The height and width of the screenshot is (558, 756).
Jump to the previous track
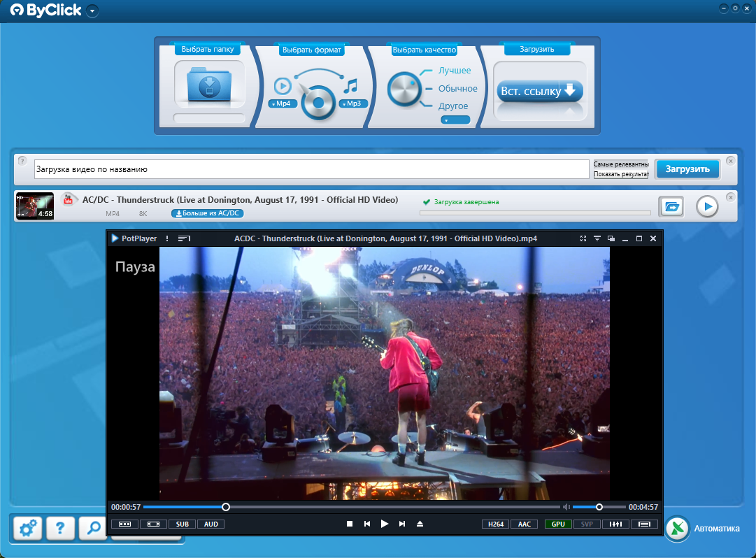(x=367, y=524)
